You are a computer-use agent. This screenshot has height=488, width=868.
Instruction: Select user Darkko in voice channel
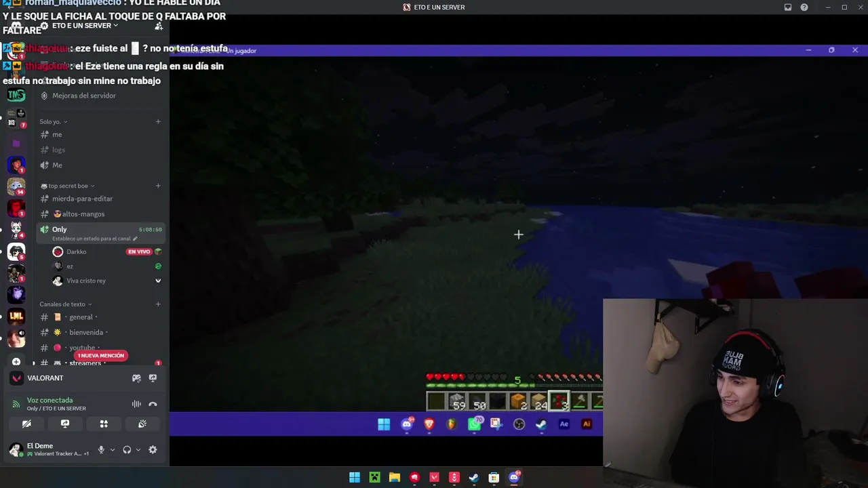click(x=76, y=251)
